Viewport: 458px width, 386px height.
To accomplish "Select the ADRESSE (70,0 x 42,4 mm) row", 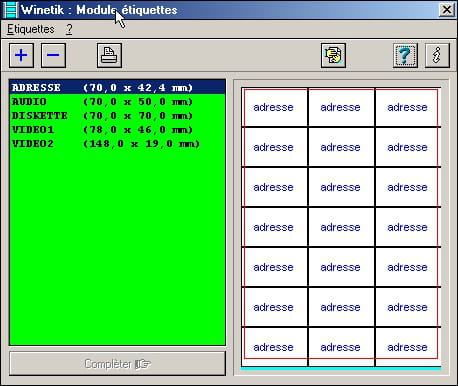I will (x=117, y=87).
